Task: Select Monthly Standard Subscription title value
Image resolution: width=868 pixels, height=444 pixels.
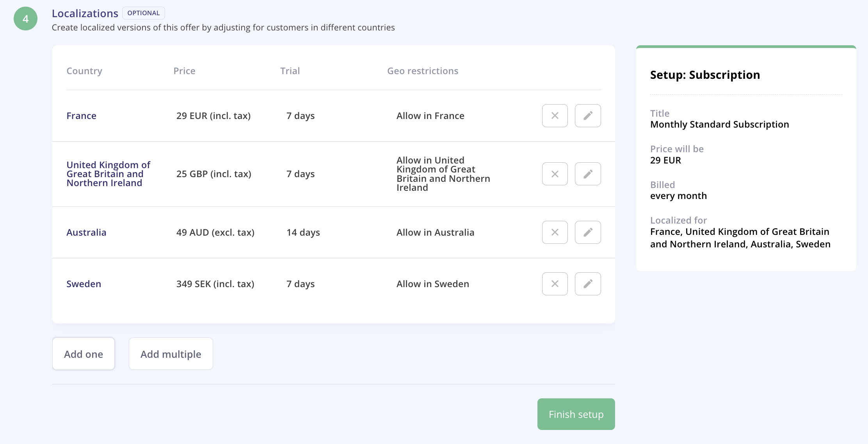Action: (x=720, y=124)
